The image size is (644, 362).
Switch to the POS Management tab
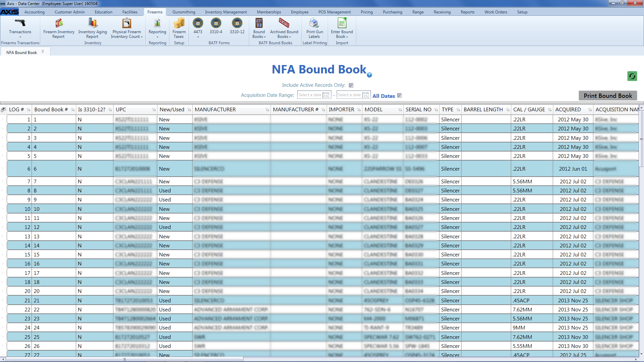tap(334, 12)
